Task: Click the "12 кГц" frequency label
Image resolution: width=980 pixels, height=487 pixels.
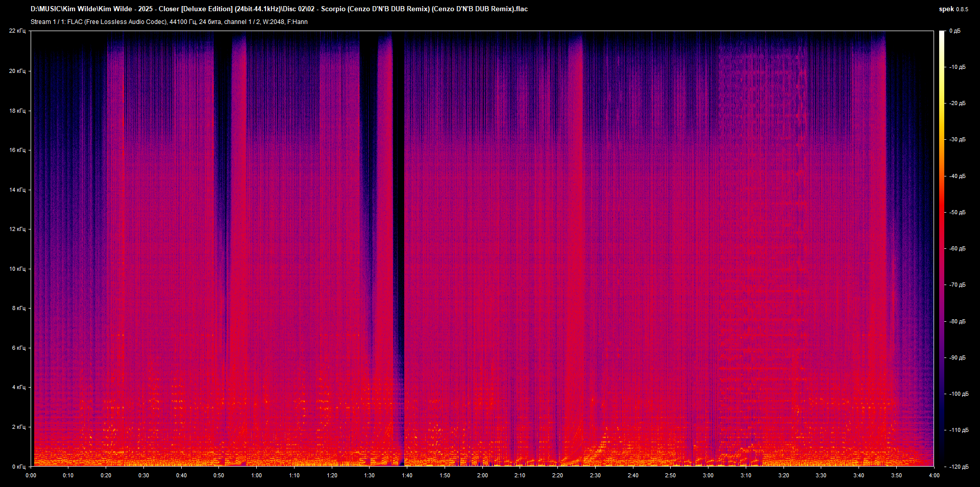Action: click(17, 229)
